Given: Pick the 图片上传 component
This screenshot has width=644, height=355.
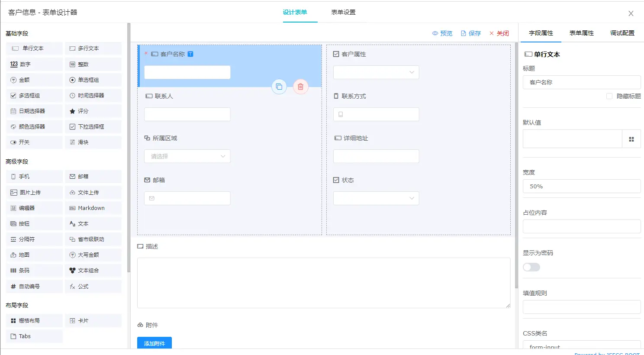Looking at the screenshot, I should [35, 192].
